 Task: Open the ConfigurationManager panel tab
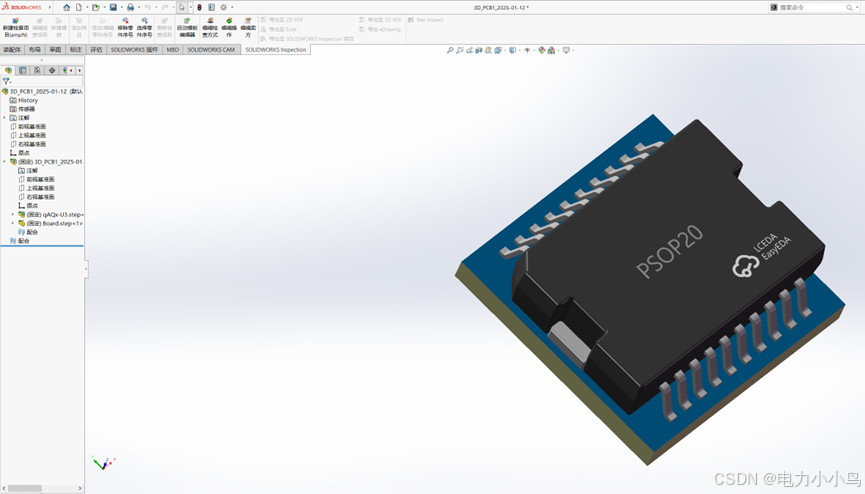point(38,71)
